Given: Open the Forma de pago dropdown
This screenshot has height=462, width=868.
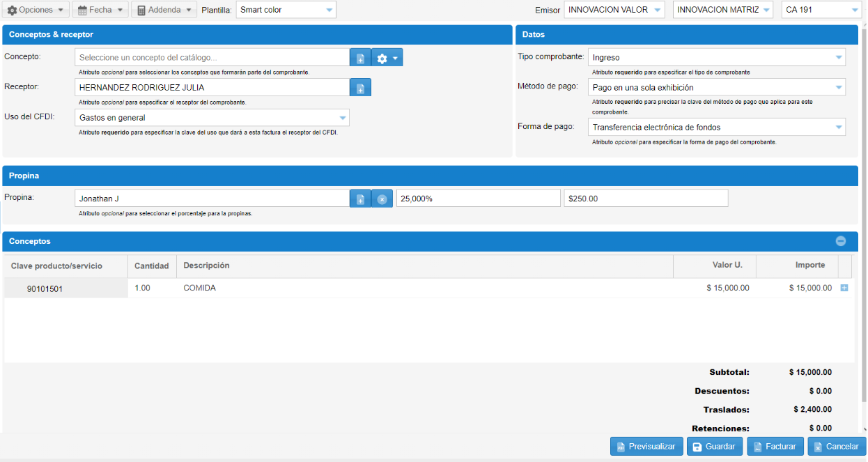Looking at the screenshot, I should pyautogui.click(x=716, y=128).
